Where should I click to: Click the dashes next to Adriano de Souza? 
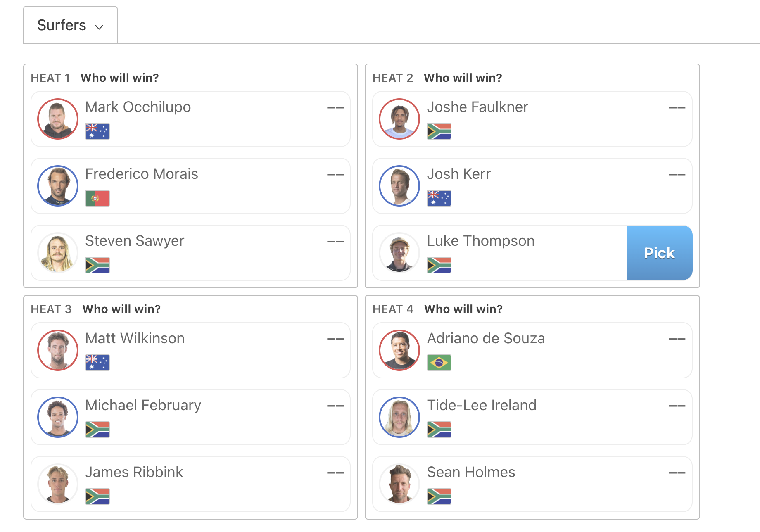[x=677, y=339]
